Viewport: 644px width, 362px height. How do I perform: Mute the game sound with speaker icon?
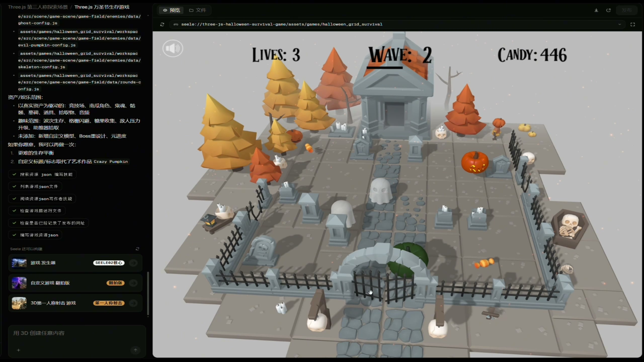tap(173, 48)
